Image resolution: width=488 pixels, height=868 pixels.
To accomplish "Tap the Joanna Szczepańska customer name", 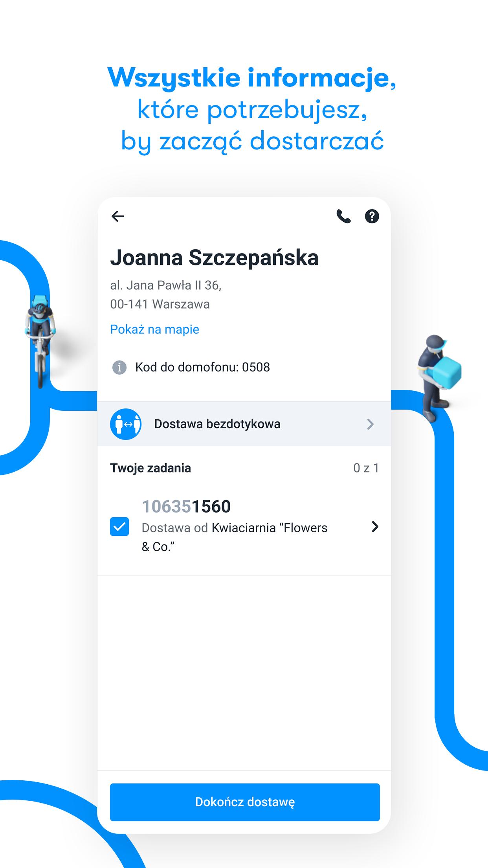I will [214, 258].
